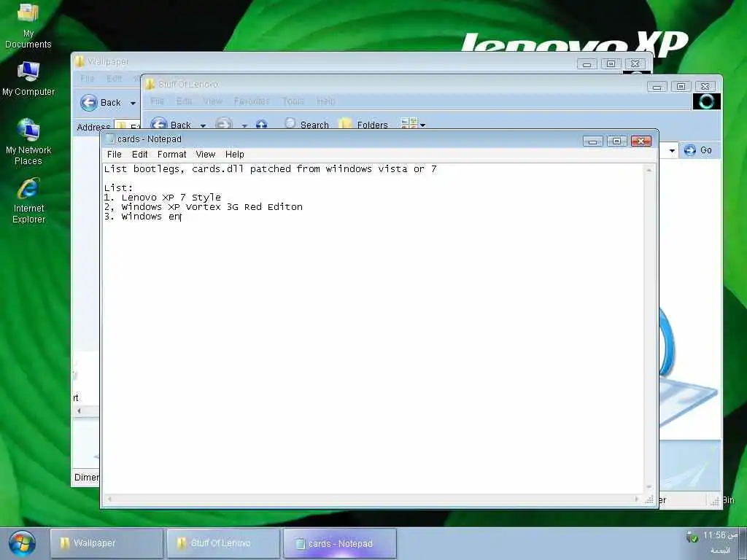Place cursor in Notepad text area
Viewport: 747px width, 560px height.
click(x=373, y=329)
